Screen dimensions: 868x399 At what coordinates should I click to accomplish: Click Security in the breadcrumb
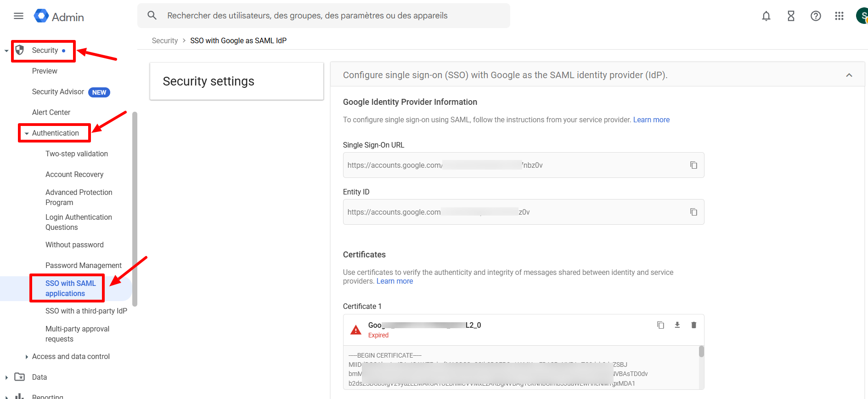[165, 40]
